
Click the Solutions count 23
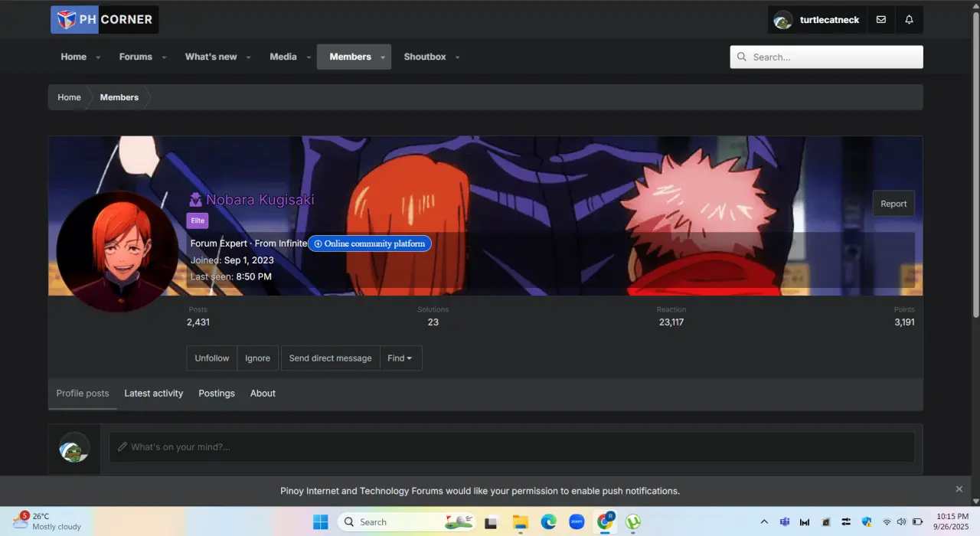click(x=433, y=322)
